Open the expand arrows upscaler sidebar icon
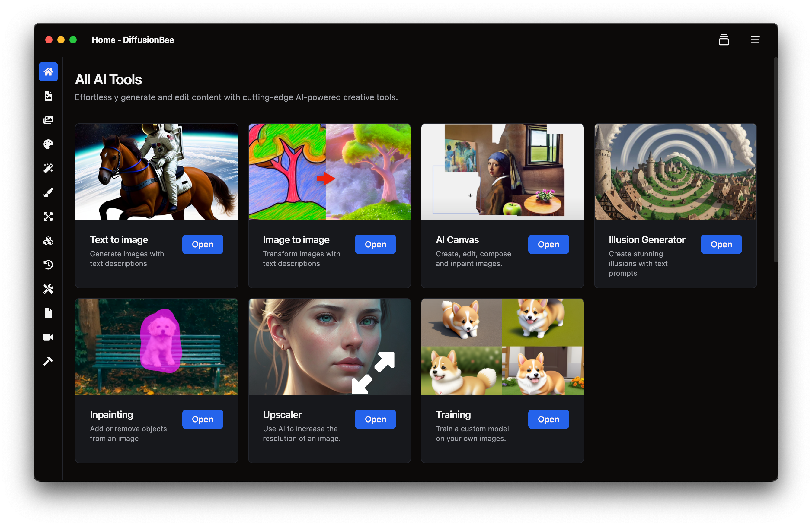Screen dimensions: 812x526 click(48, 217)
